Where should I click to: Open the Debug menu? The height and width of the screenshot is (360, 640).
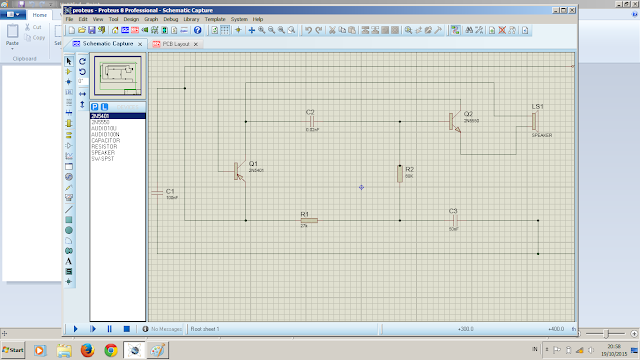click(x=171, y=19)
